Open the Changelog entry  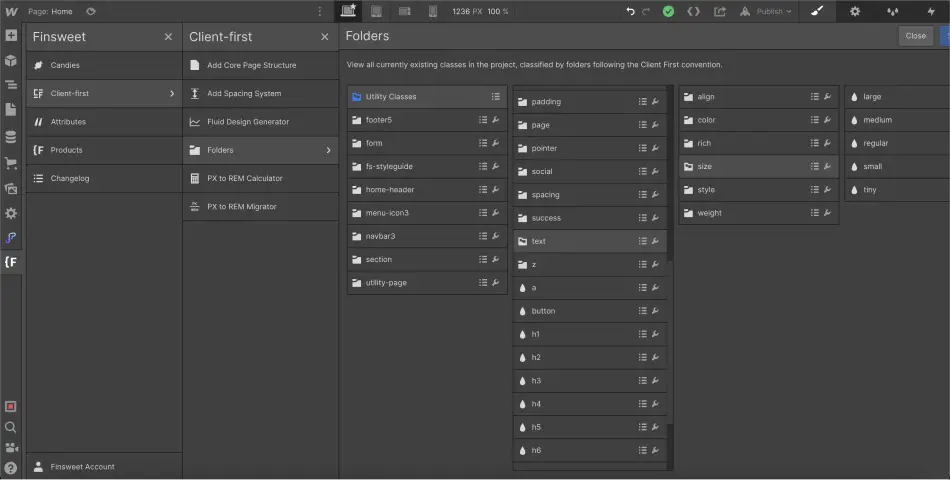(104, 178)
